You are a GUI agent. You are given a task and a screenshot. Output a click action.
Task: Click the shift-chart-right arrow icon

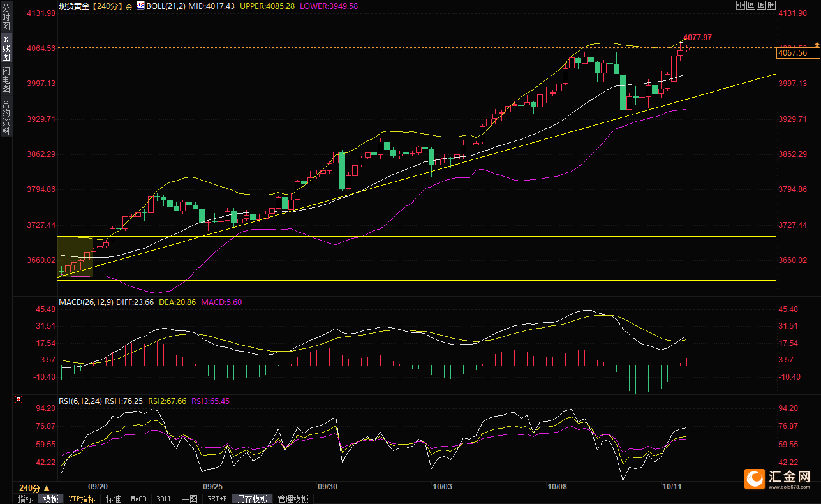pos(771,5)
